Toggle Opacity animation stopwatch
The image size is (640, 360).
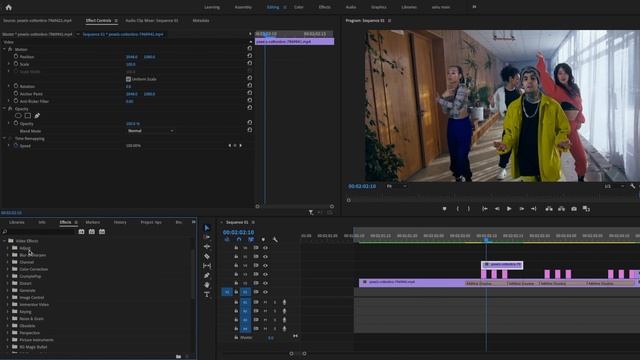point(16,123)
